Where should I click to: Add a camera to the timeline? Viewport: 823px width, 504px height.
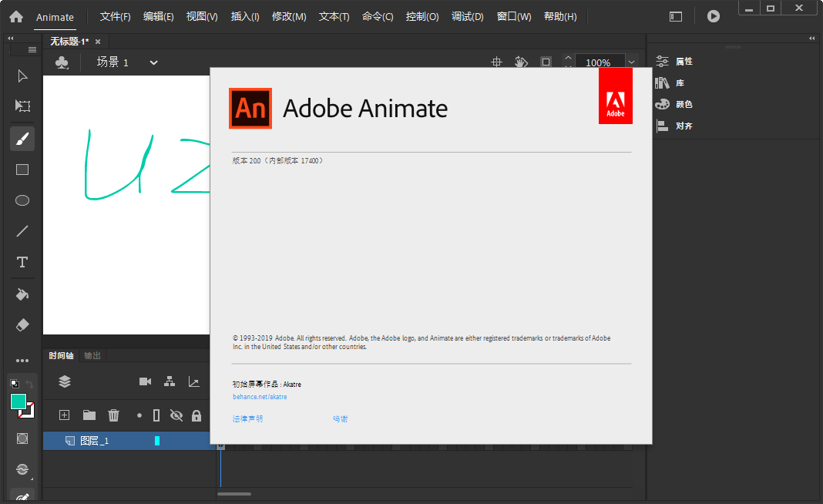tap(146, 381)
